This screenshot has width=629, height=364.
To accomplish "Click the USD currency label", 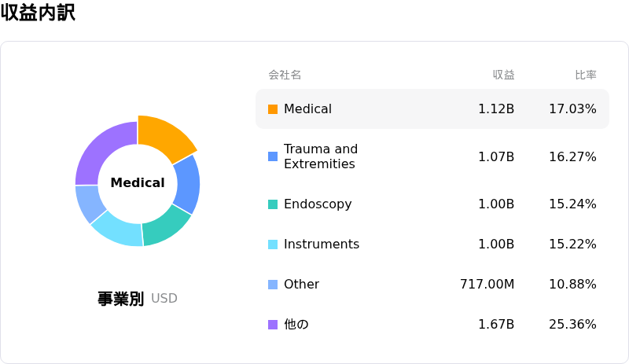I will [164, 299].
